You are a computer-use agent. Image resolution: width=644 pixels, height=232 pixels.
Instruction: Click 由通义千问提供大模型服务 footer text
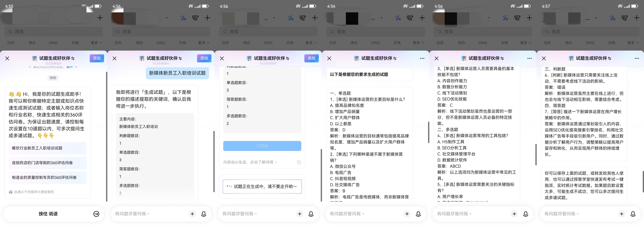34,192
